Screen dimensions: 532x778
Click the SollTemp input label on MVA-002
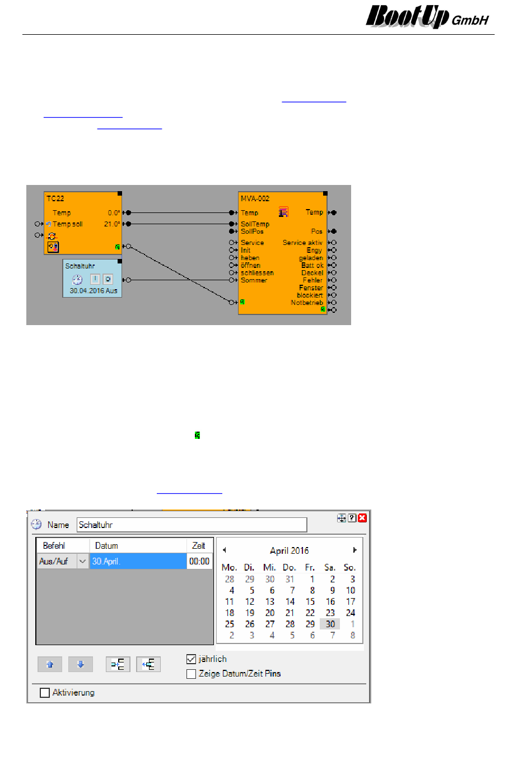click(255, 224)
